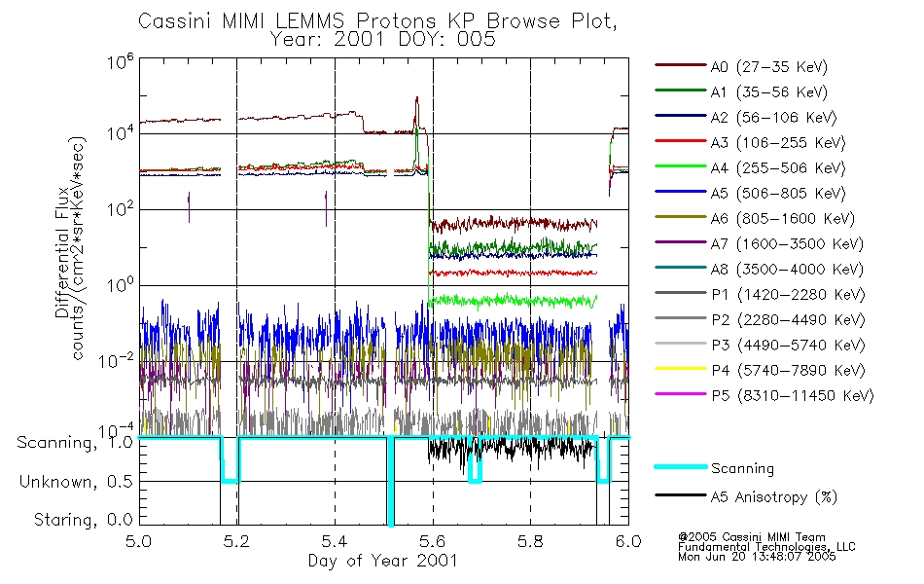Viewport: 924px width, 584px height.
Task: Click the Unknown, 0.5 axis label
Action: 77,482
